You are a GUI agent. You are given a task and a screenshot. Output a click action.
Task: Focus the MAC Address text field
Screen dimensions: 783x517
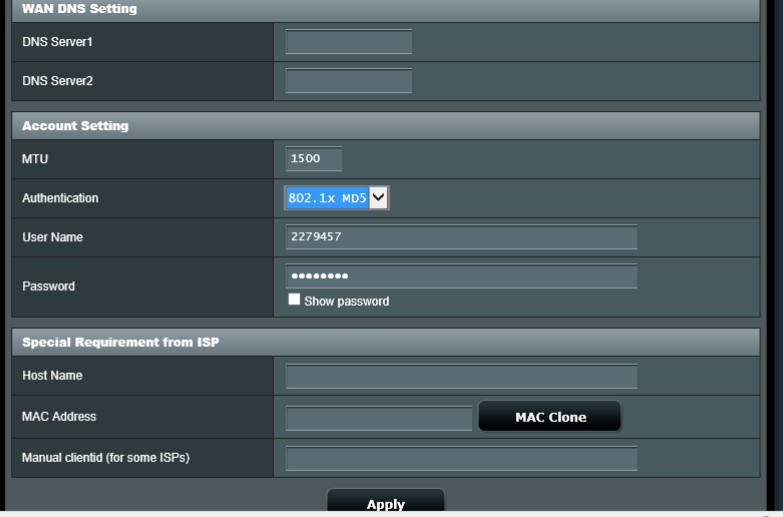coord(378,417)
